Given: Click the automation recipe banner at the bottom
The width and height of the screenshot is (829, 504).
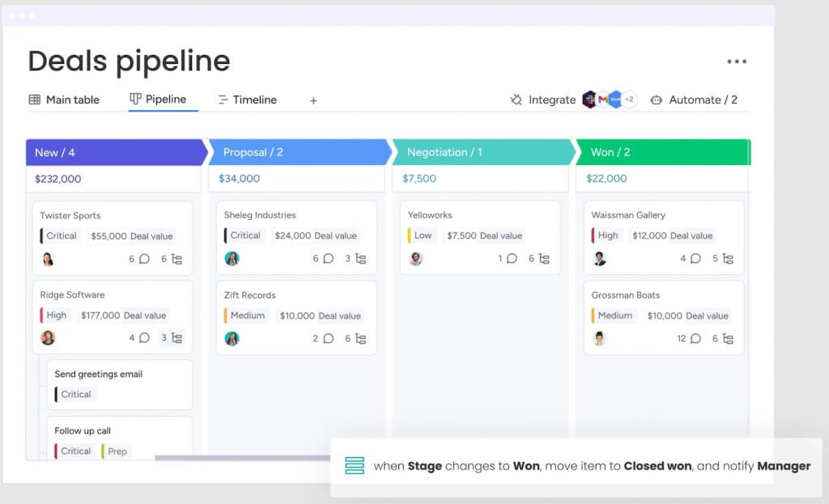Looking at the screenshot, I should point(579,466).
